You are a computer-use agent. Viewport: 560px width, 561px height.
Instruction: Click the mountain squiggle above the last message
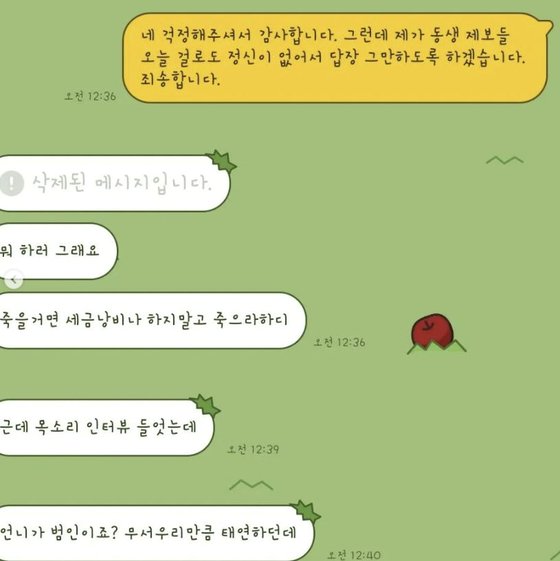pos(251,485)
